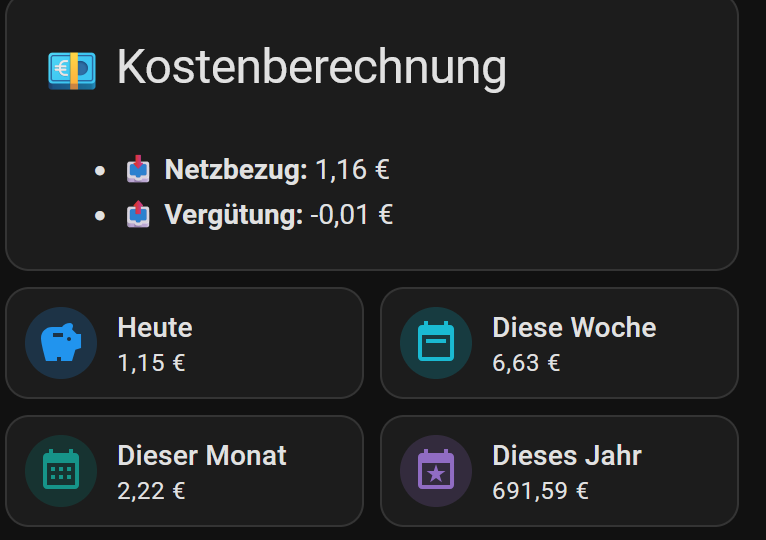Click the 1,16 € Netzbezug value
The image size is (766, 540).
[352, 170]
